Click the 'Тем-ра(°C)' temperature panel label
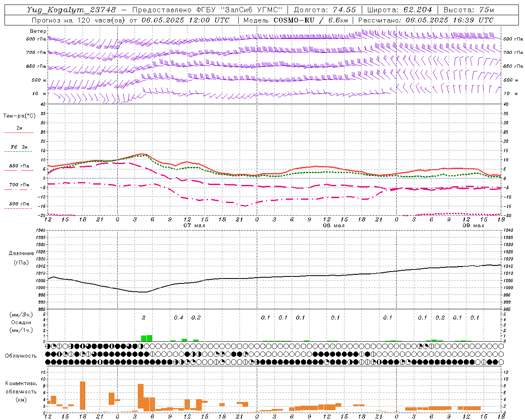This screenshot has height=420, width=525. click(x=19, y=116)
